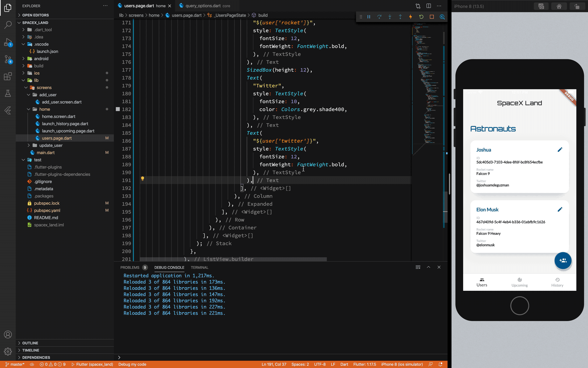The height and width of the screenshot is (368, 588).
Task: Maximize the bottom panel size
Action: [429, 267]
